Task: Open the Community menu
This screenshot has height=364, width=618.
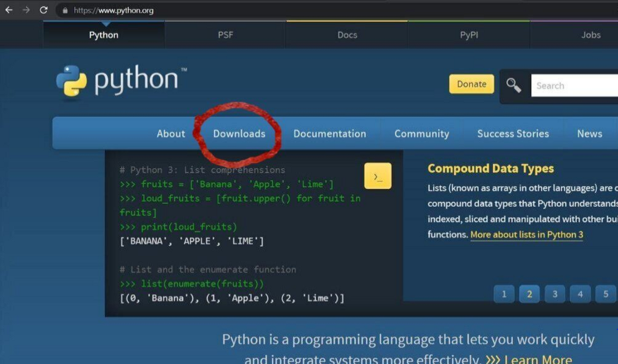Action: click(x=422, y=134)
